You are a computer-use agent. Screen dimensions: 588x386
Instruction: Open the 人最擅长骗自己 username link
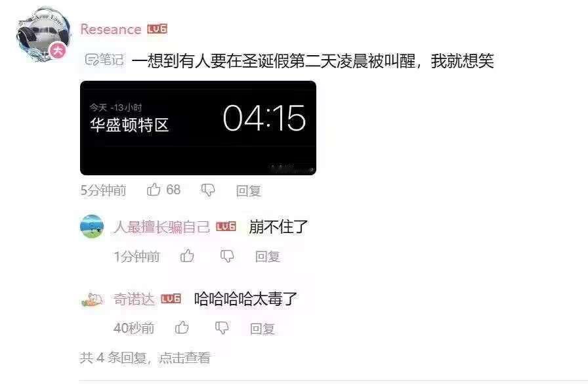pyautogui.click(x=161, y=226)
